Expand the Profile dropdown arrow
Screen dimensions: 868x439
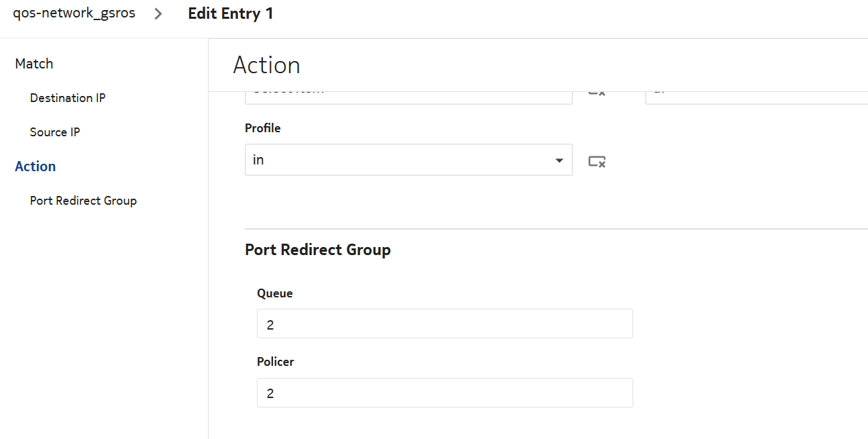[x=559, y=160]
